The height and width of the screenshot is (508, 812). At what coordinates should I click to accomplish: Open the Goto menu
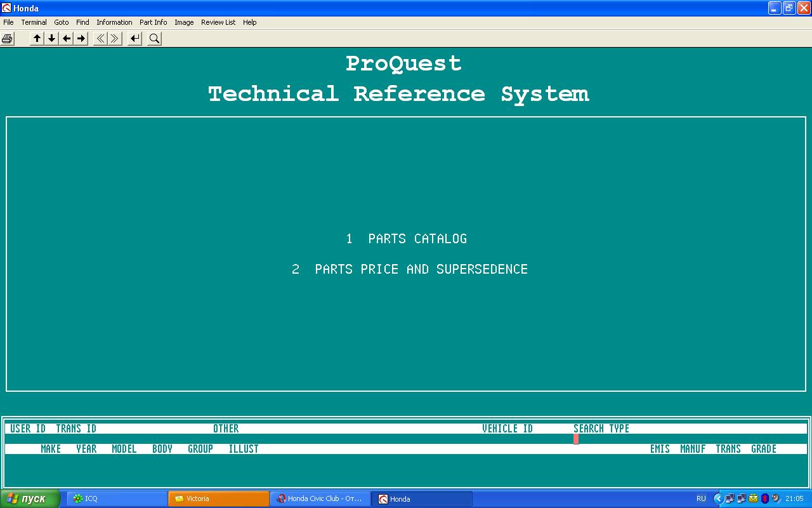coord(62,22)
